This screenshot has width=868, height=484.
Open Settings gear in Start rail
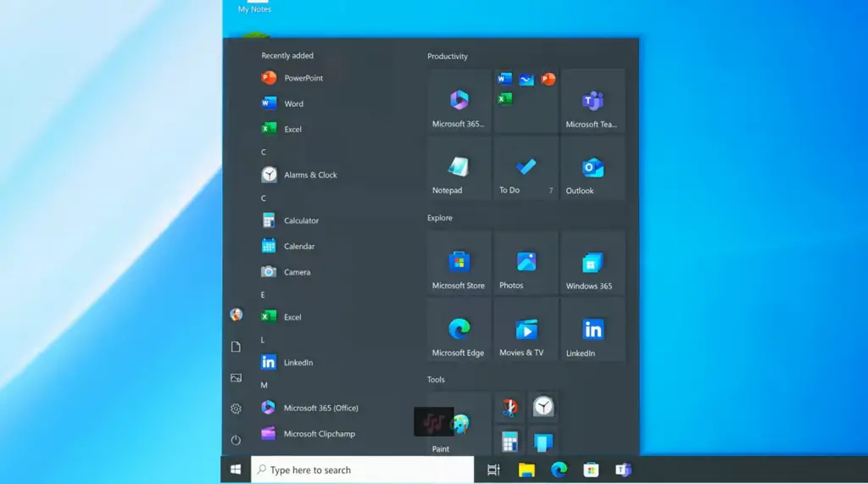click(x=236, y=409)
